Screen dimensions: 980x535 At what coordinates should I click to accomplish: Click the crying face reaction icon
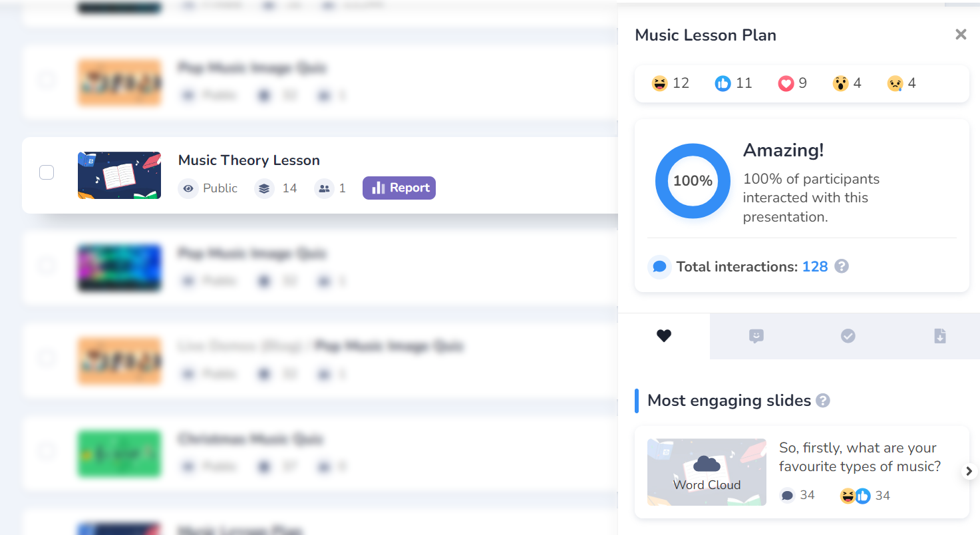(895, 83)
